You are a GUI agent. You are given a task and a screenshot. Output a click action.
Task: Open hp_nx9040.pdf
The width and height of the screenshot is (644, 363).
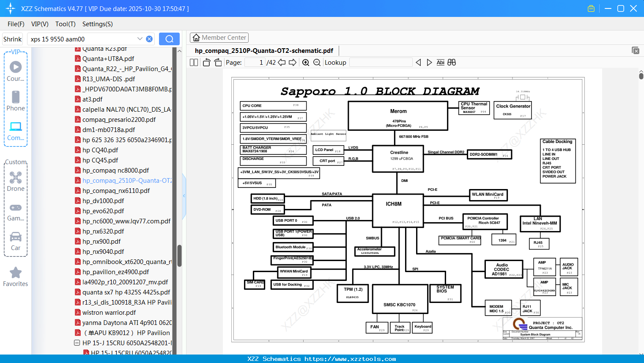pos(103,252)
